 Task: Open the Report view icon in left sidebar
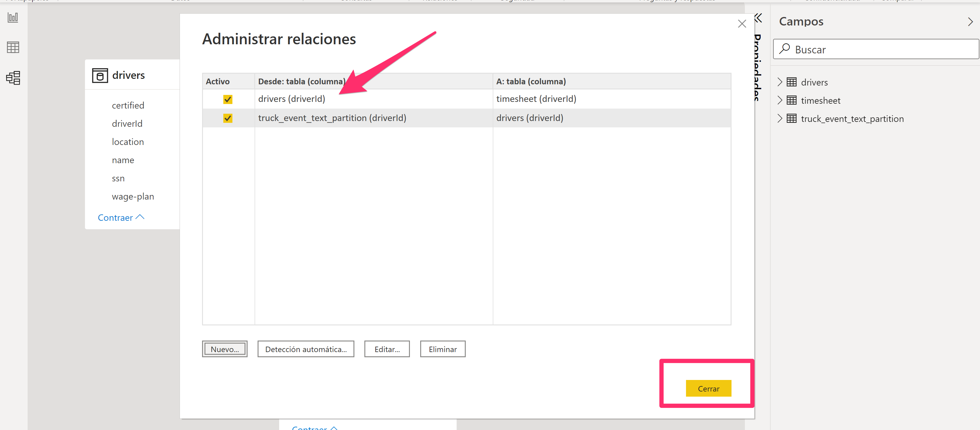[x=13, y=17]
